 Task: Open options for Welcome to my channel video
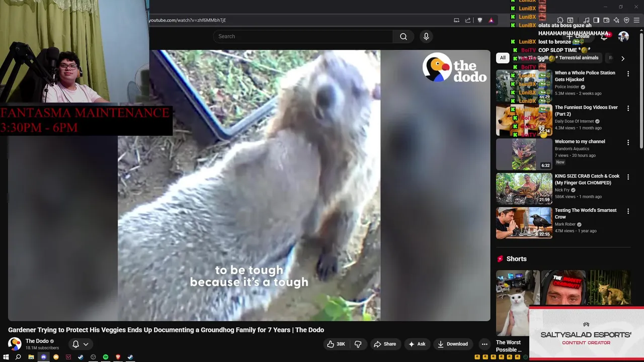click(628, 143)
